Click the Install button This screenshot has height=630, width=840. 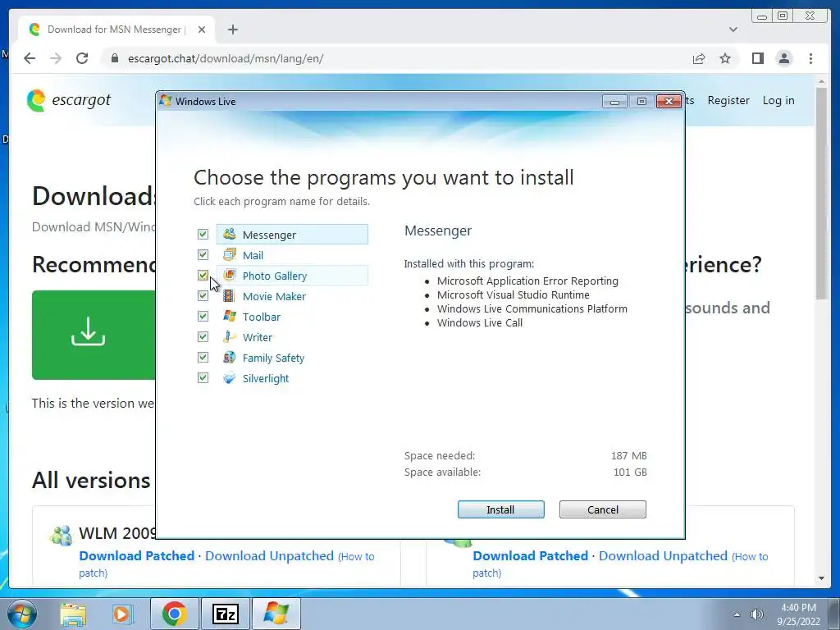501,509
